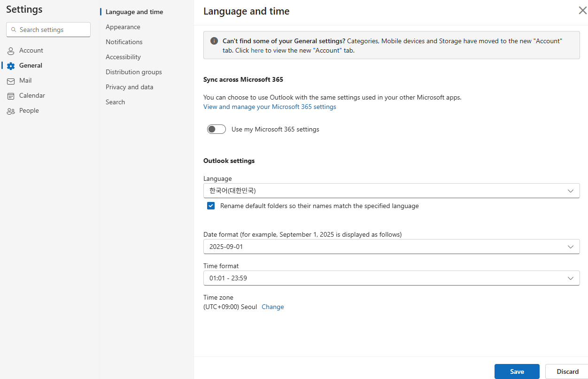Click the Account person icon in sidebar
Image resolution: width=588 pixels, height=379 pixels.
[x=10, y=50]
